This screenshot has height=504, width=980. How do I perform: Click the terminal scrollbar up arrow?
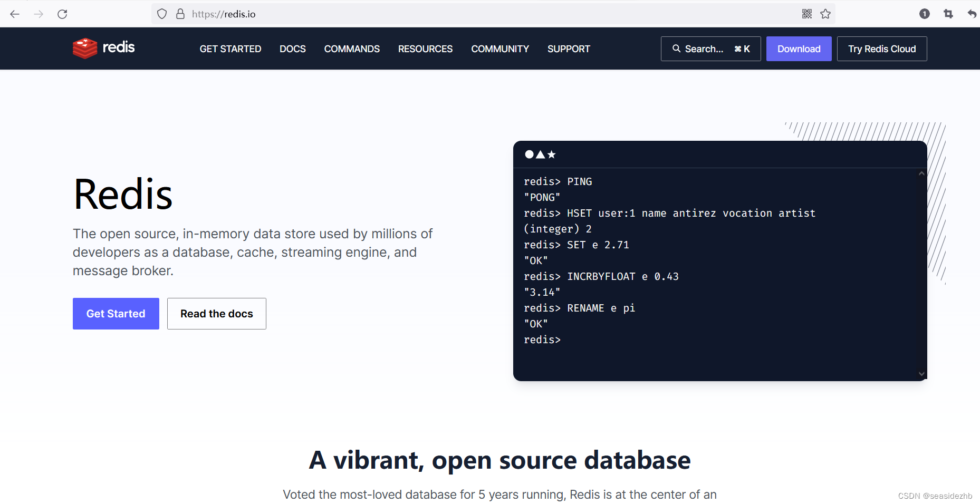click(921, 173)
